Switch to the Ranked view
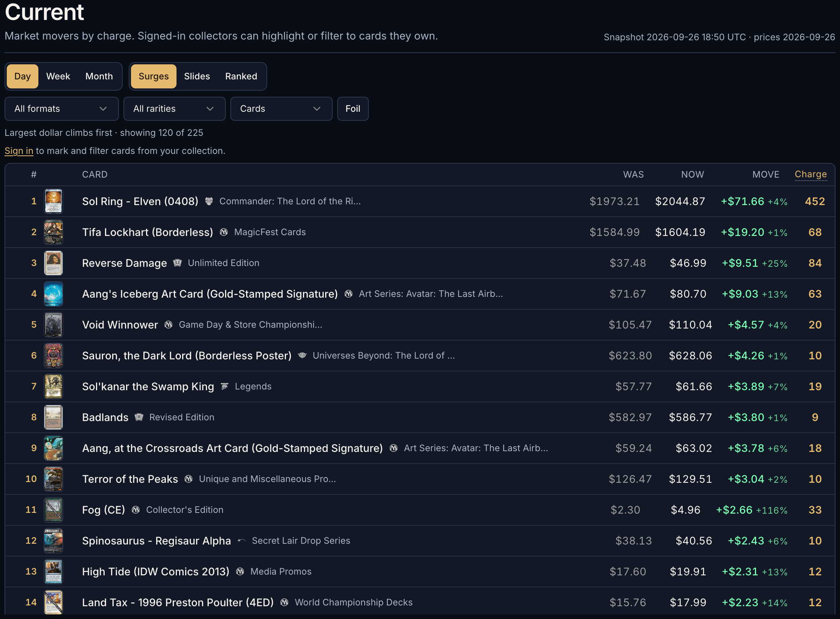840x619 pixels. pyautogui.click(x=241, y=76)
